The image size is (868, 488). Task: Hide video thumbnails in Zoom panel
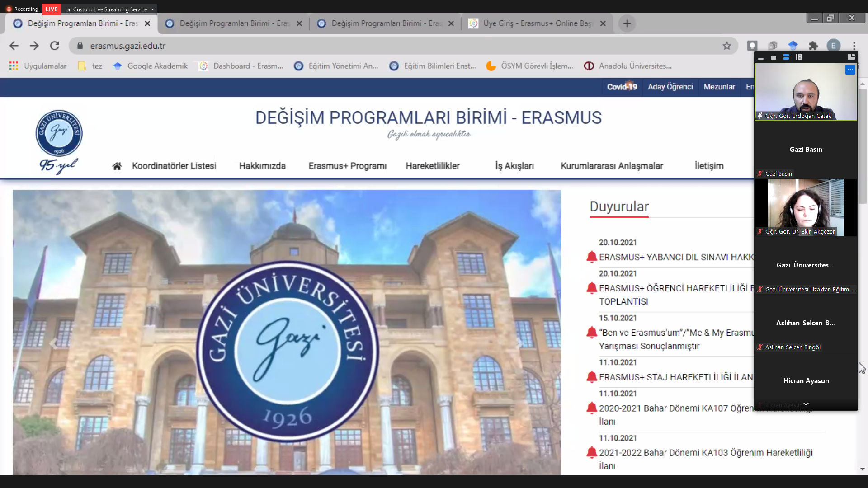[x=761, y=57]
